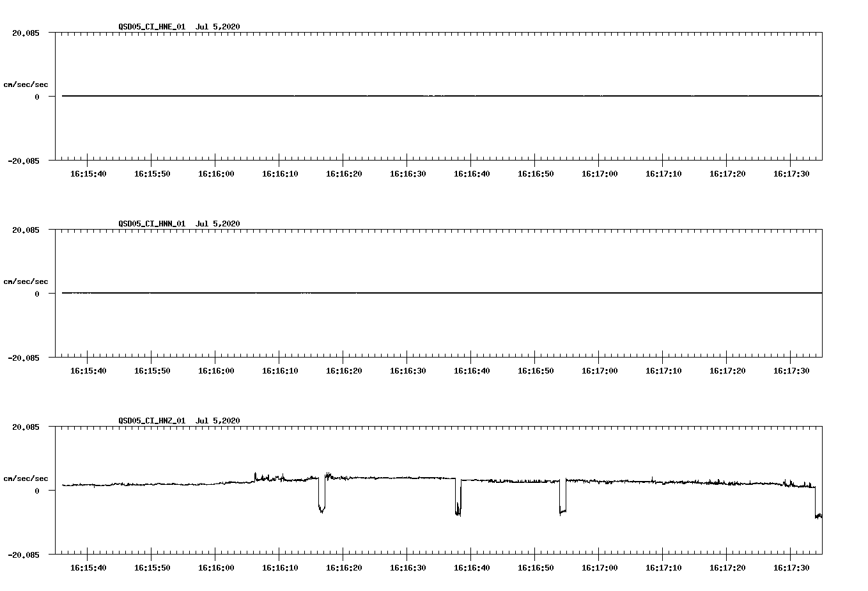This screenshot has height=591, width=868.
Task: Click the HNZ trace dip between 16:16:10 and 16:16:20
Action: [322, 496]
